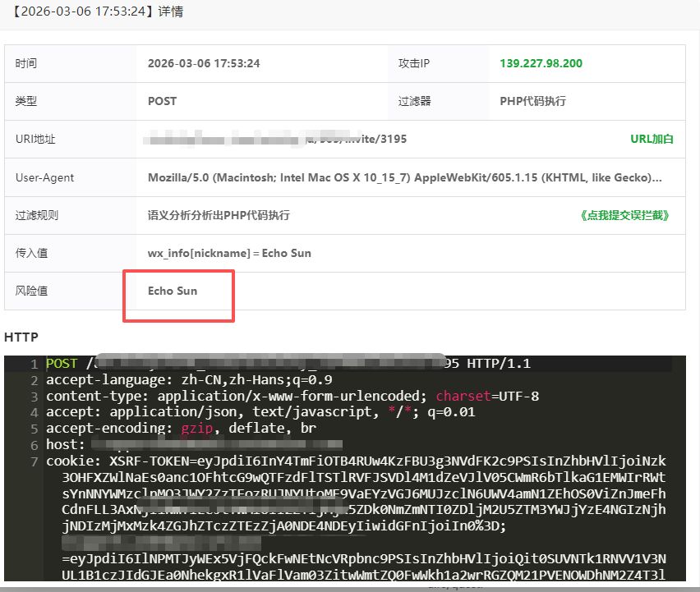Click 《点我提交误拦截》 to report false block
The width and height of the screenshot is (700, 592).
[624, 215]
